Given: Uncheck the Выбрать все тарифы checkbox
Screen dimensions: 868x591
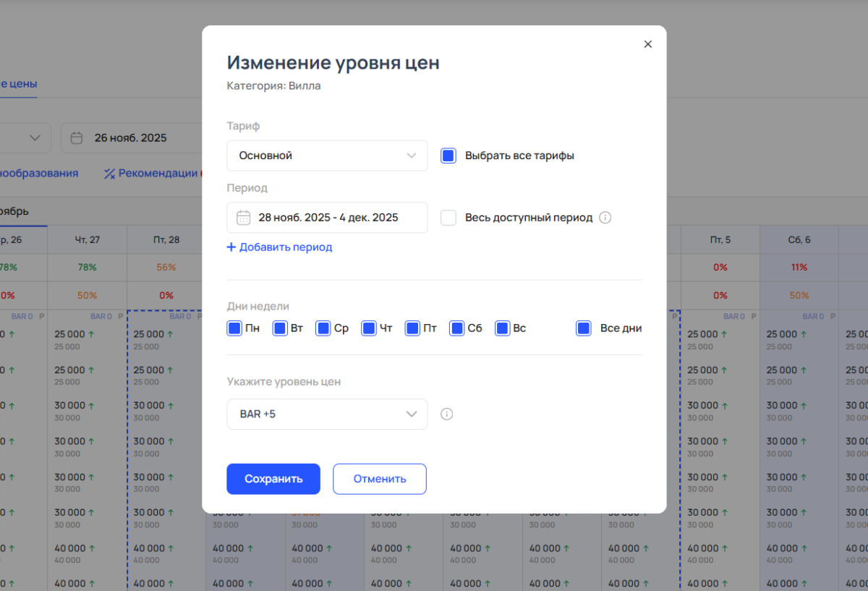Looking at the screenshot, I should 448,155.
